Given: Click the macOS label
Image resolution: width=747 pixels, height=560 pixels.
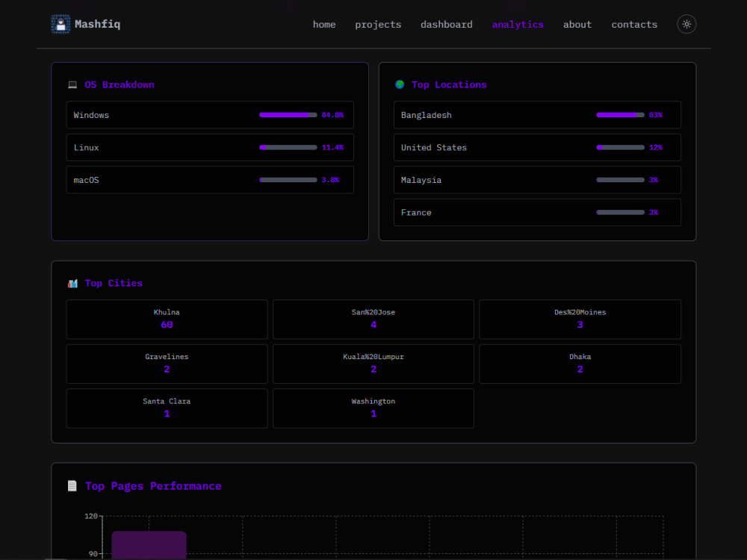Looking at the screenshot, I should (86, 180).
